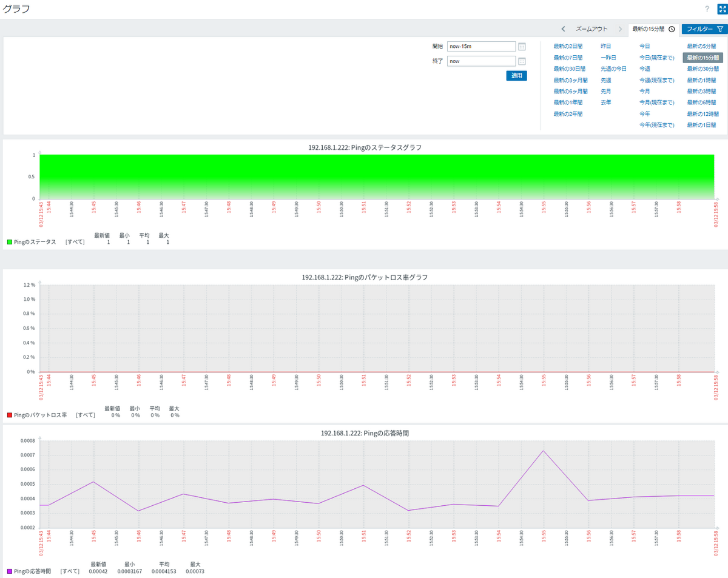Go to previous time period arrow

[x=564, y=29]
